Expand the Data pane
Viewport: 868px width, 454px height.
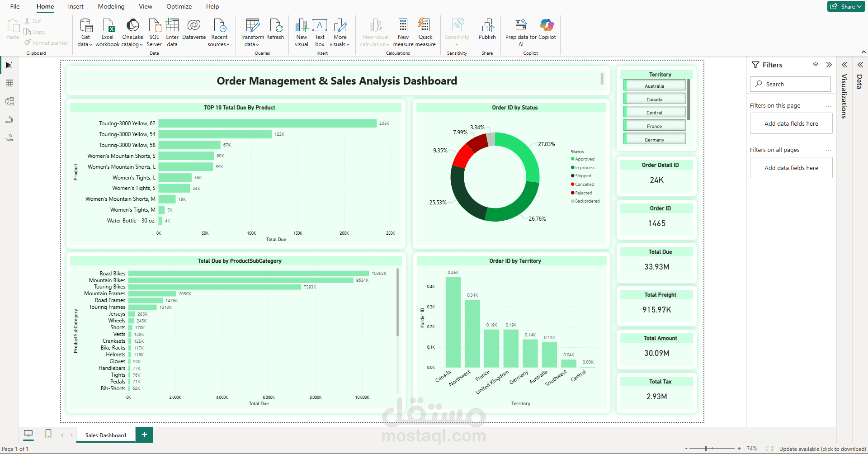coord(860,65)
